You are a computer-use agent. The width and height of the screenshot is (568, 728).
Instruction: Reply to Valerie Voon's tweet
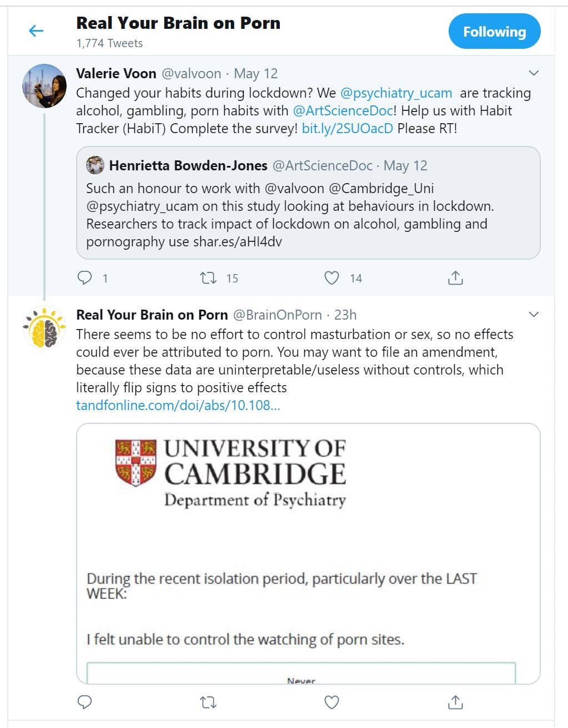pos(84,277)
